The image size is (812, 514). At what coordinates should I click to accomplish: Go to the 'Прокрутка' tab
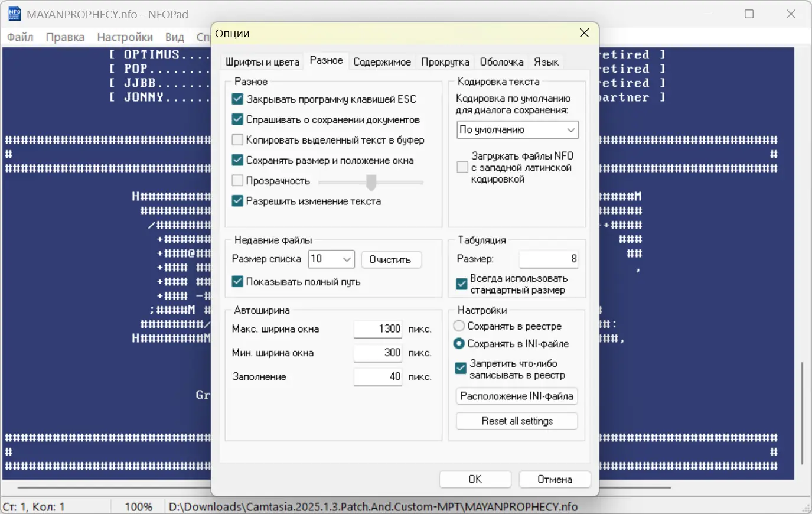(x=445, y=62)
